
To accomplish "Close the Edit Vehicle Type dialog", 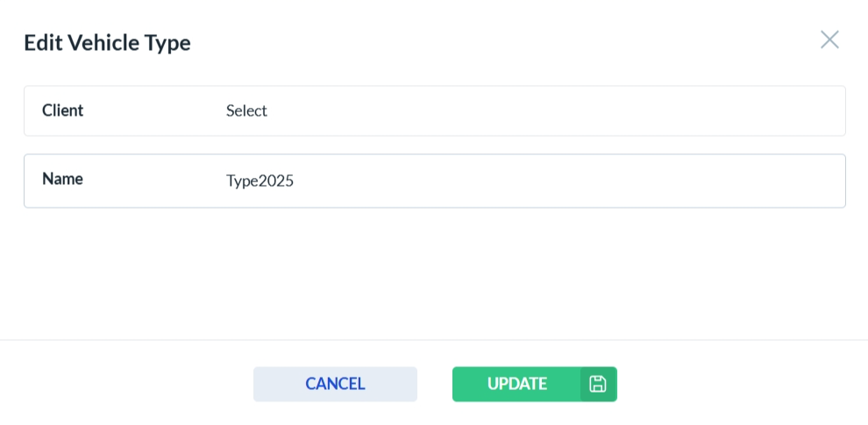I will point(829,39).
